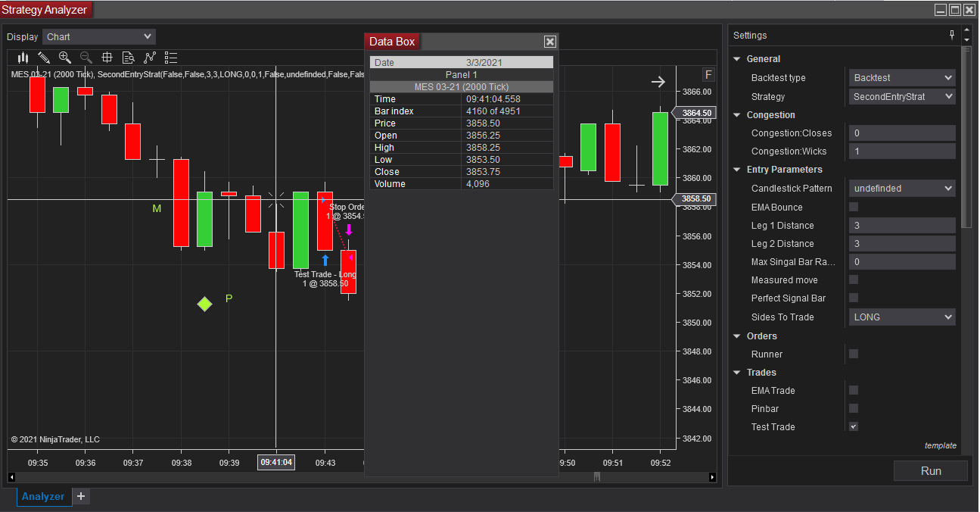Click the zoom in magnifier icon
Viewport: 980px width, 512px height.
coord(65,58)
